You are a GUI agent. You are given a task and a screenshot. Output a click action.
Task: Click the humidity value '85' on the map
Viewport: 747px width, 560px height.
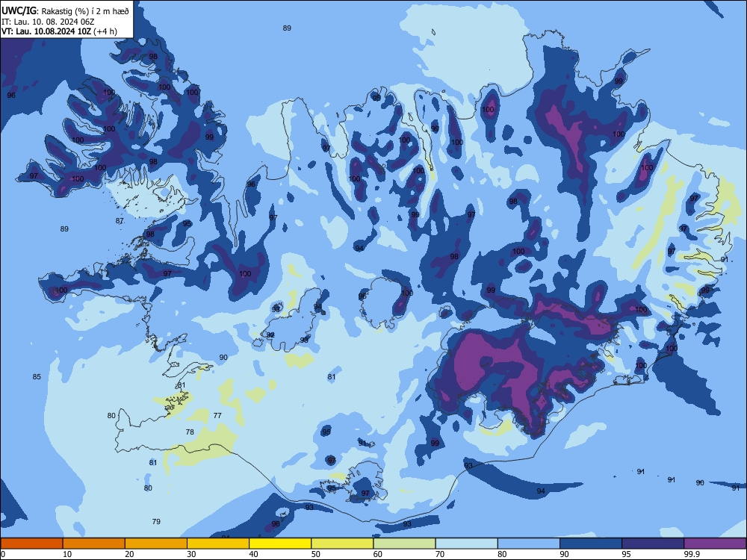pyautogui.click(x=37, y=376)
